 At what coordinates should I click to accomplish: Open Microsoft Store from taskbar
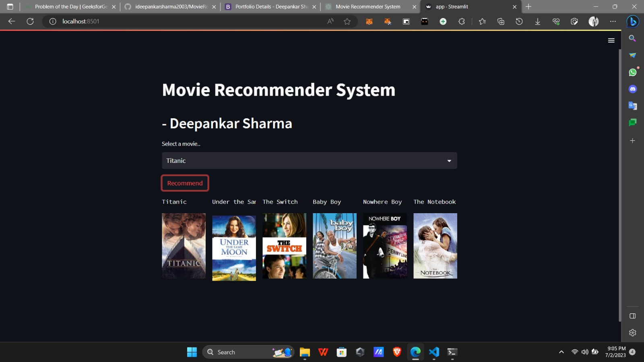(x=342, y=352)
